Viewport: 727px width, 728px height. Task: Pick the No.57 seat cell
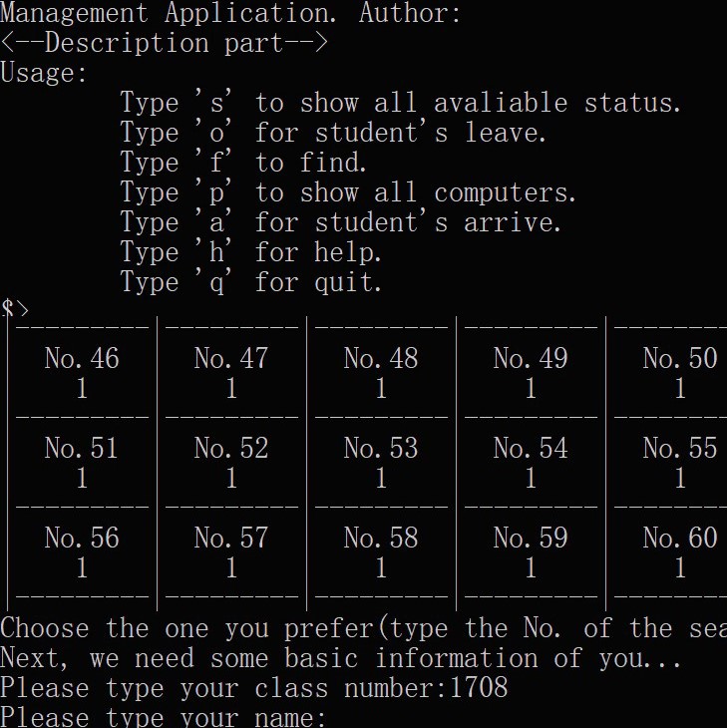tap(231, 552)
